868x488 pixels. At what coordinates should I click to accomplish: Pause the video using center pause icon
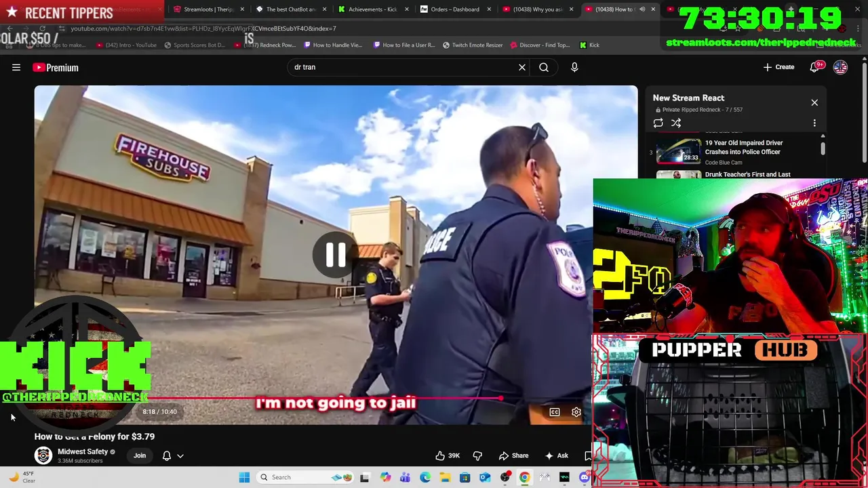335,255
